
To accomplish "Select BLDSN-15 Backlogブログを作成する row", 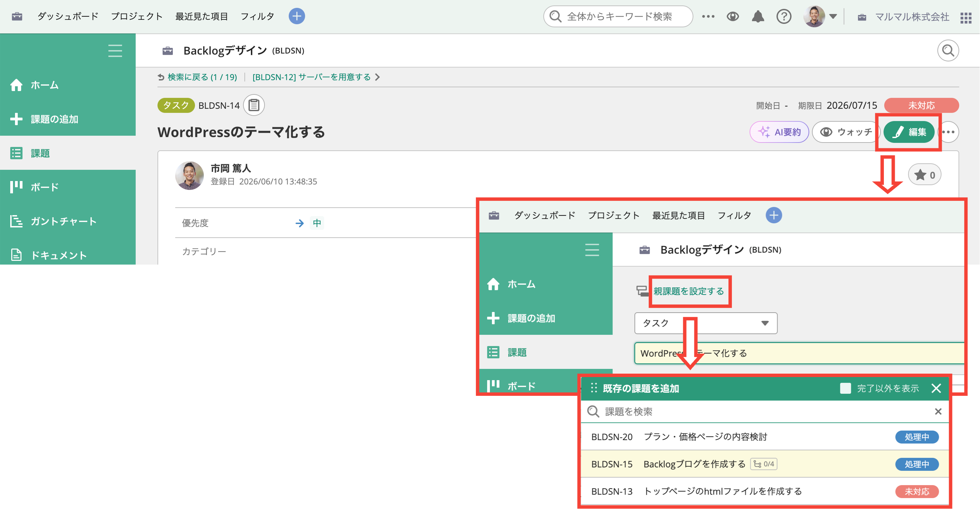I will coord(765,464).
